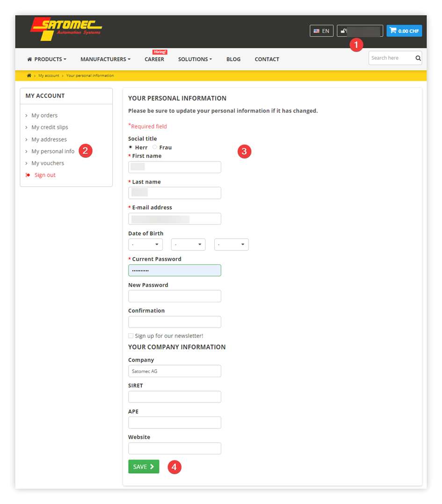Open the middle Date of Birth dropdown
The height and width of the screenshot is (504, 442).
[188, 245]
